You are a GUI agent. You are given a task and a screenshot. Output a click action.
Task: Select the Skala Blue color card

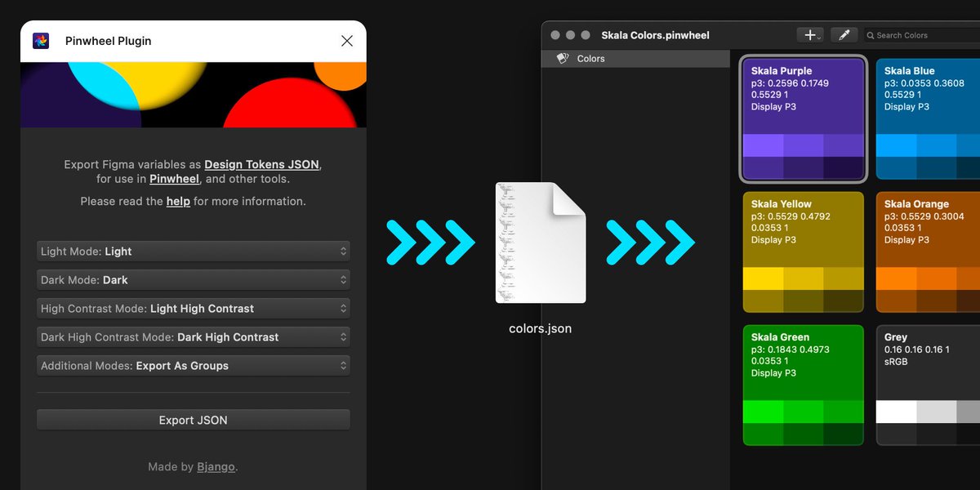point(929,118)
